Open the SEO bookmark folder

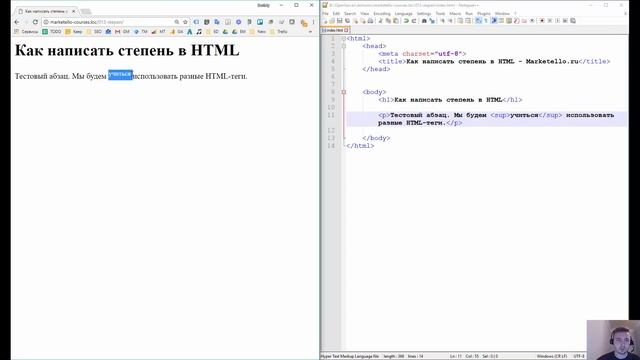(x=94, y=31)
